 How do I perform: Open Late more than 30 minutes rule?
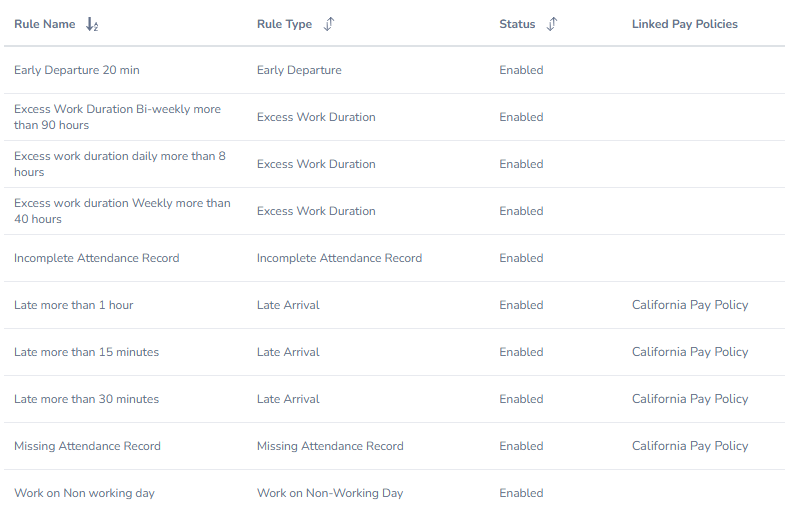tap(86, 399)
